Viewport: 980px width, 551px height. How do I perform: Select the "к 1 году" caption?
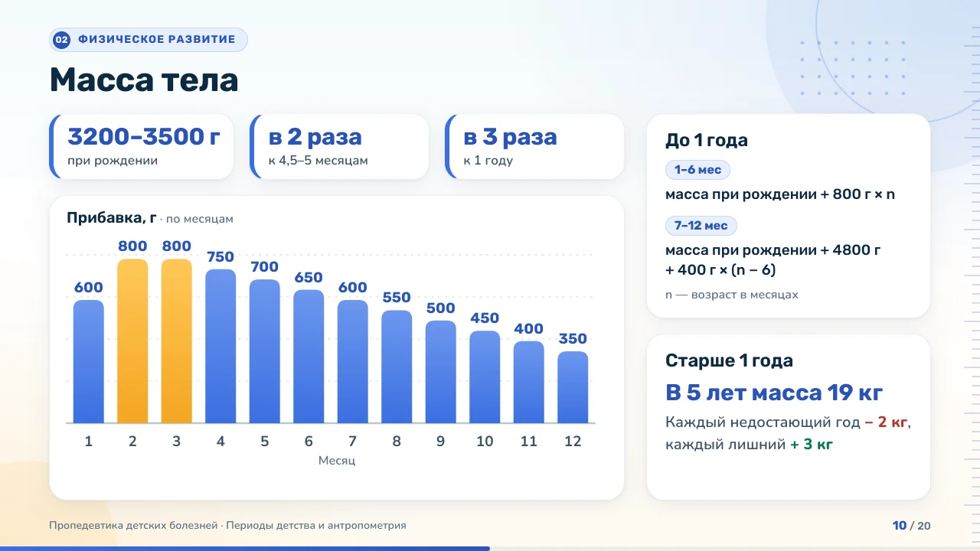(x=488, y=161)
